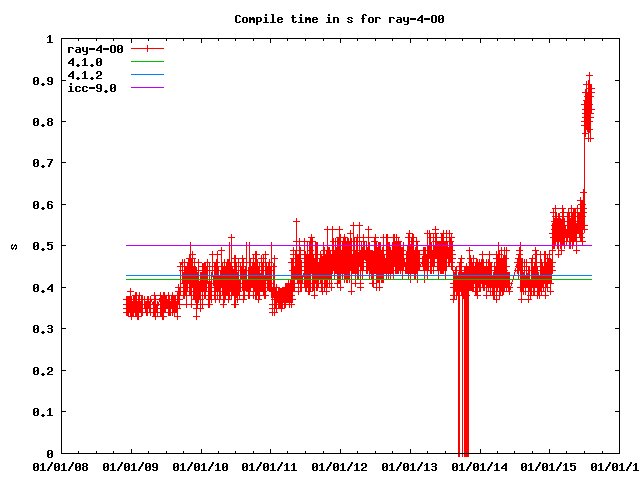Select the 4.1.0 legend entry
Image resolution: width=640 pixels, height=480 pixels.
[85, 62]
